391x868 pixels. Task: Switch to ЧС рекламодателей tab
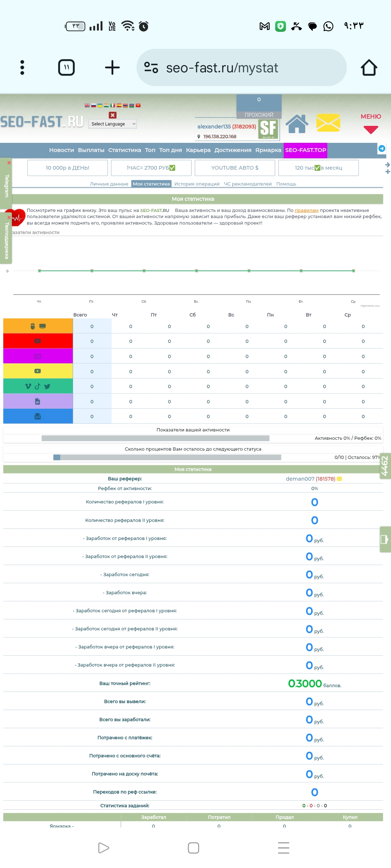(248, 184)
